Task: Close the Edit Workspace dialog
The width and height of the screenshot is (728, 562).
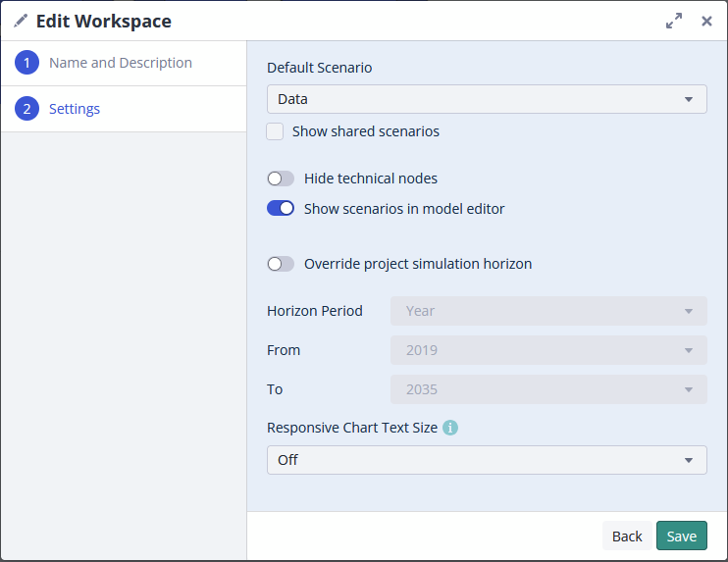Action: point(706,21)
